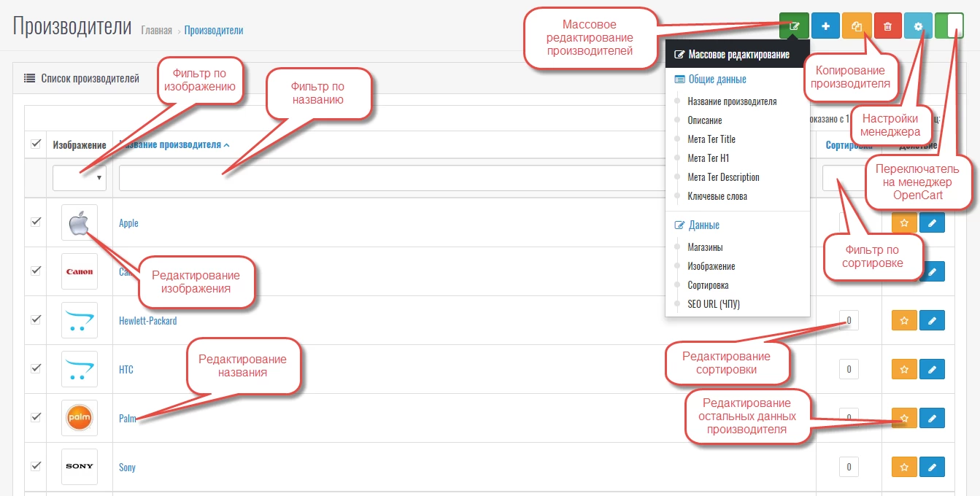980x496 pixels.
Task: Select 'Название производителя' in mass edit menu
Action: pyautogui.click(x=732, y=101)
